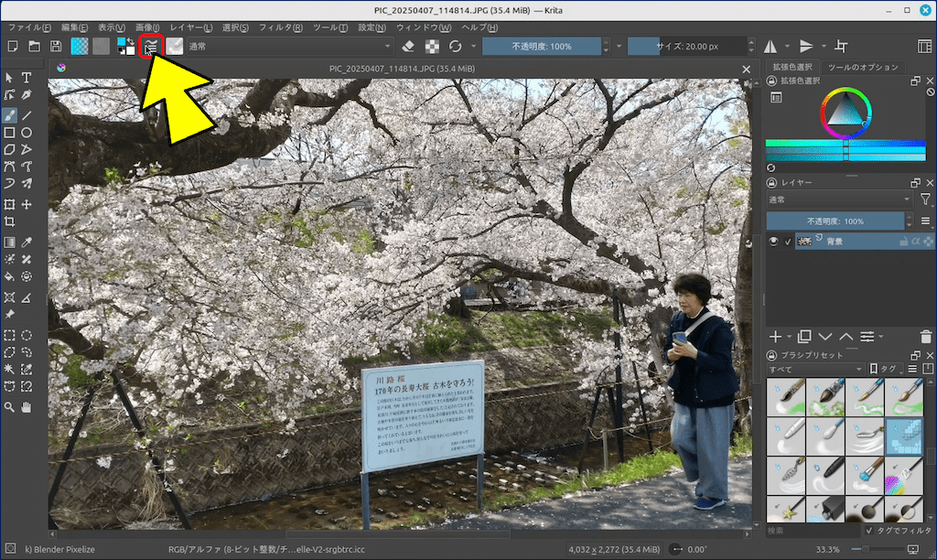Select the Text tool
The height and width of the screenshot is (560, 937).
27,78
